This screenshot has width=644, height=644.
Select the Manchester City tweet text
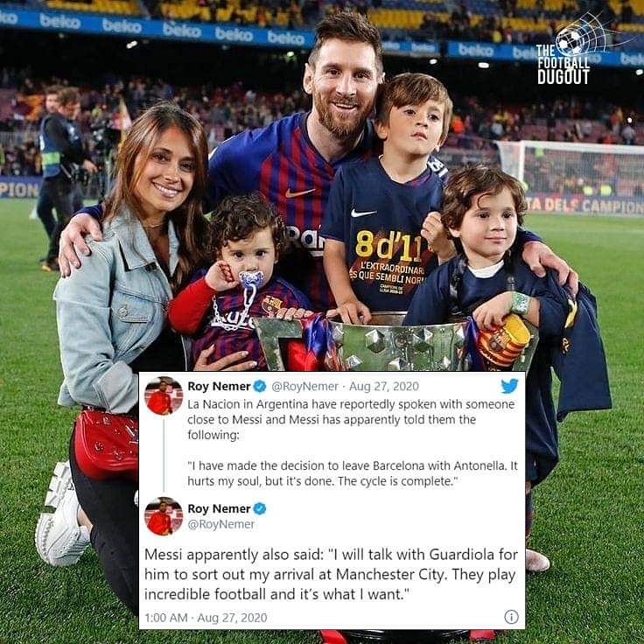(331, 574)
